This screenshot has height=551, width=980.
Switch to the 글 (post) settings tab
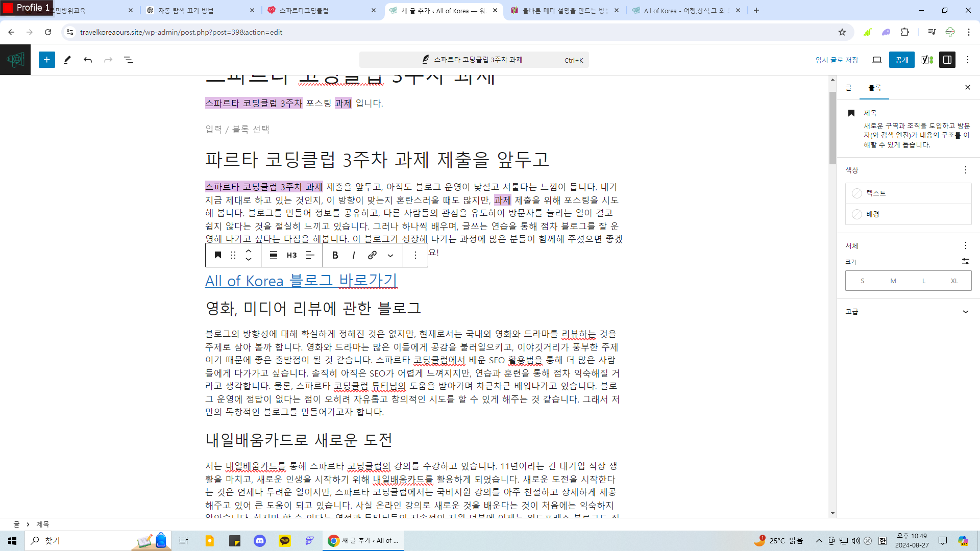(x=848, y=88)
